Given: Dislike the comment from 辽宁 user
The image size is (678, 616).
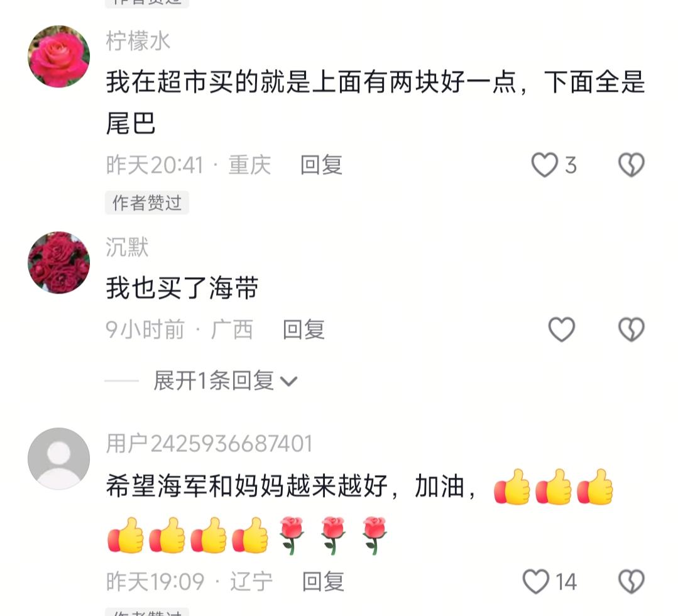Looking at the screenshot, I should [x=632, y=581].
